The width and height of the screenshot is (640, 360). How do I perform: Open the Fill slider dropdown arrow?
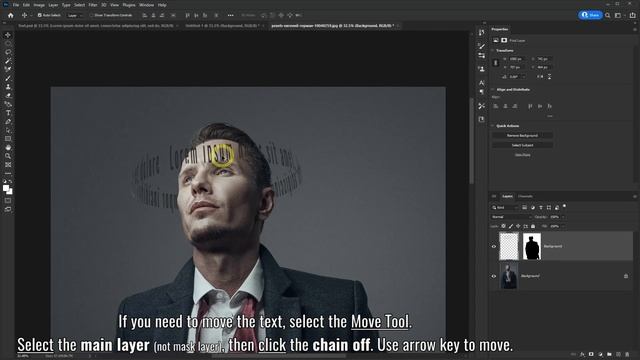[563, 226]
